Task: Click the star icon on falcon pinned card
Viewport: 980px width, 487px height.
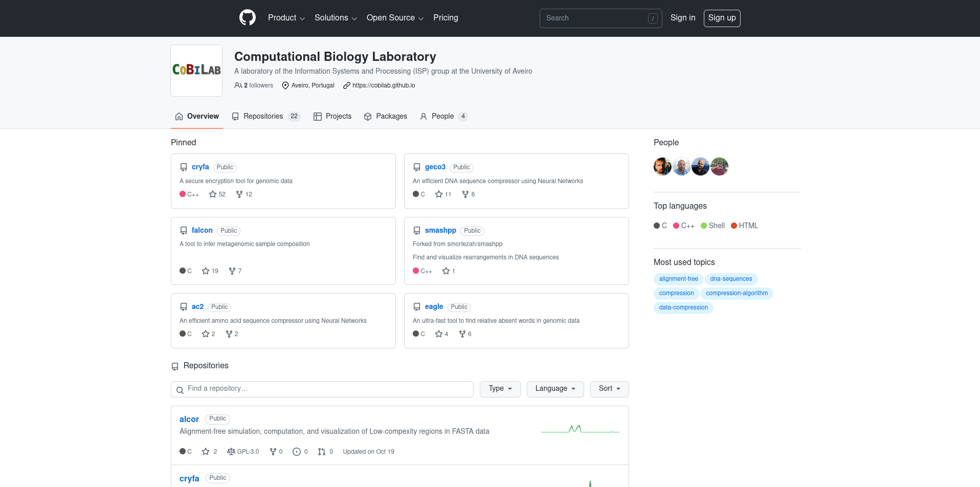Action: tap(206, 271)
